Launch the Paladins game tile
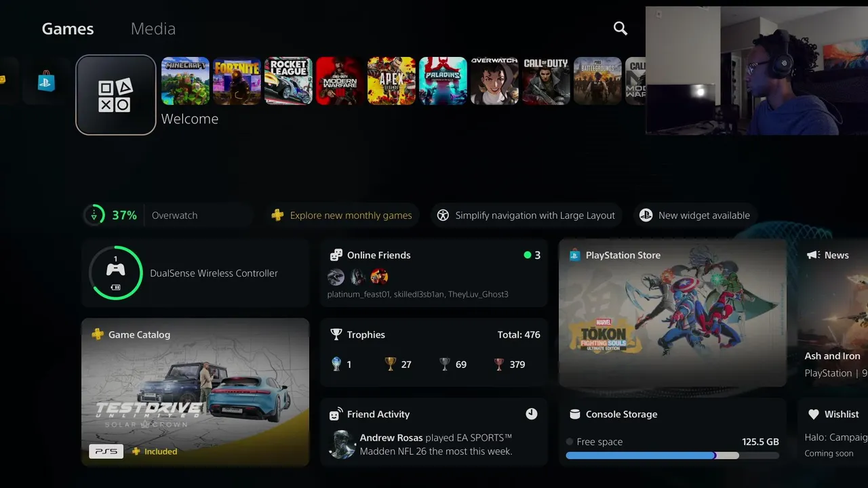The image size is (868, 488). coord(443,81)
